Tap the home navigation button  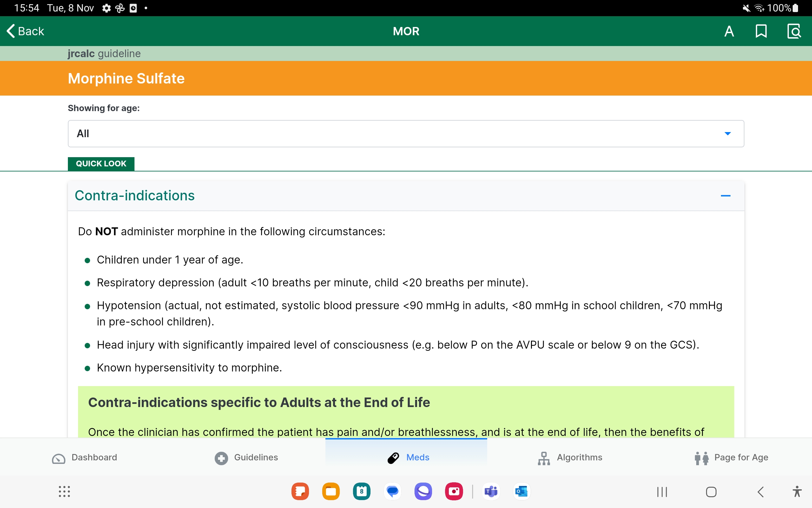click(711, 492)
